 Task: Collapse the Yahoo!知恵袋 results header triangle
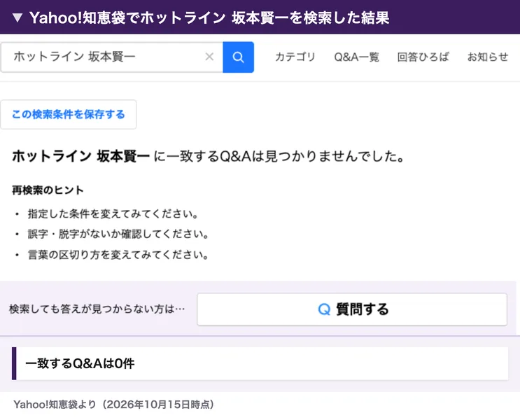coord(17,17)
